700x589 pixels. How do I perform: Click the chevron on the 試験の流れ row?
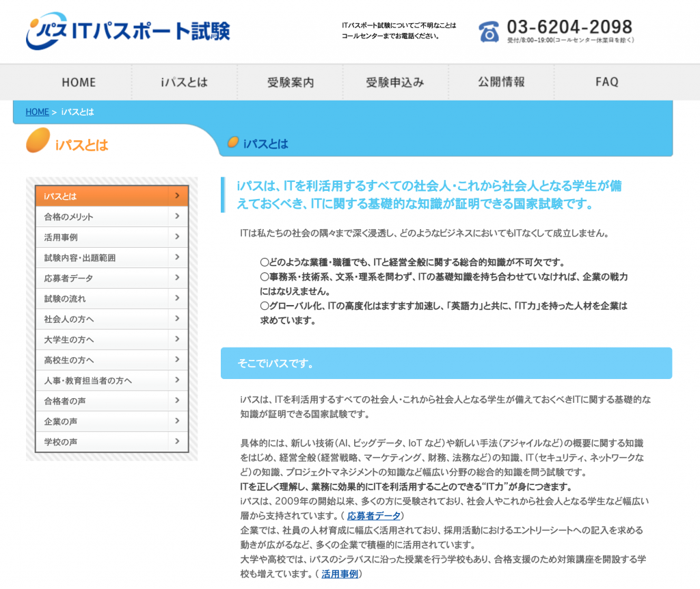pos(177,298)
